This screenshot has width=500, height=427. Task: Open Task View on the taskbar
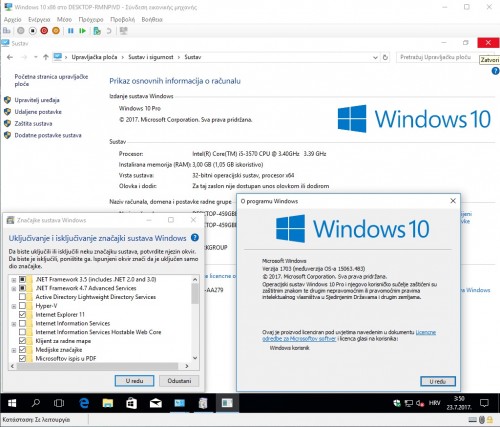(x=59, y=403)
